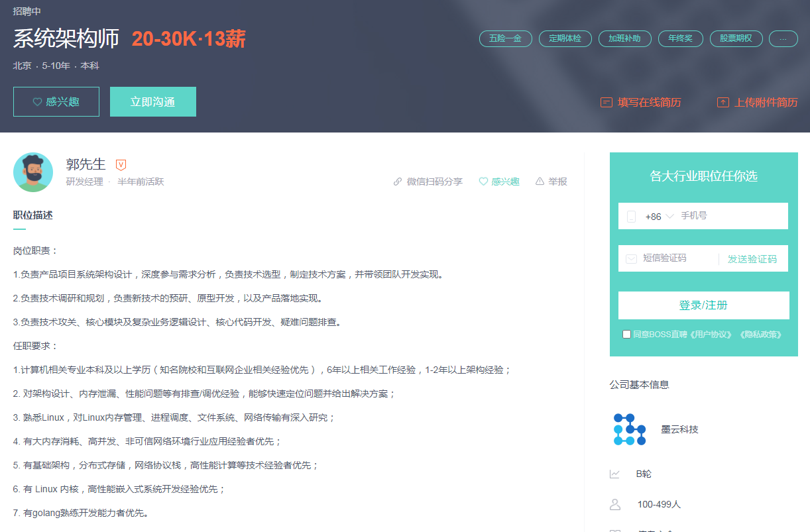Click the 感兴趣 heart button in header
The image size is (810, 532).
click(x=56, y=102)
